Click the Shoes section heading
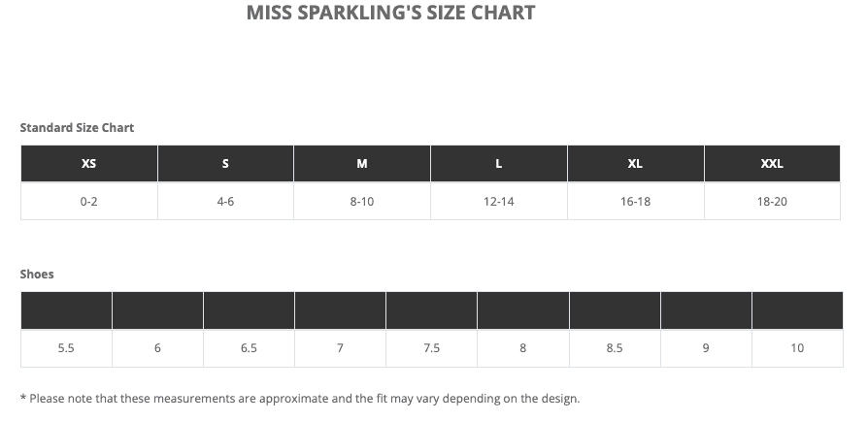This screenshot has width=868, height=422. (37, 275)
